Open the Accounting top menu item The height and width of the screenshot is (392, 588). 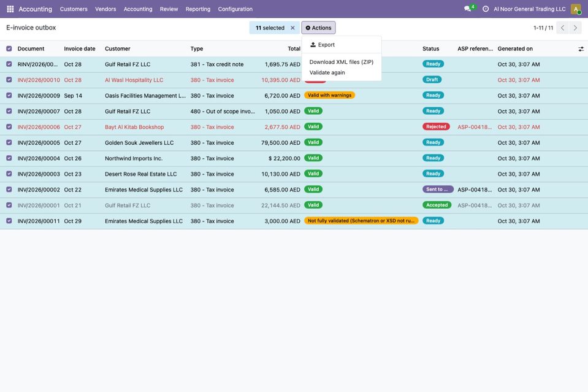tap(138, 9)
